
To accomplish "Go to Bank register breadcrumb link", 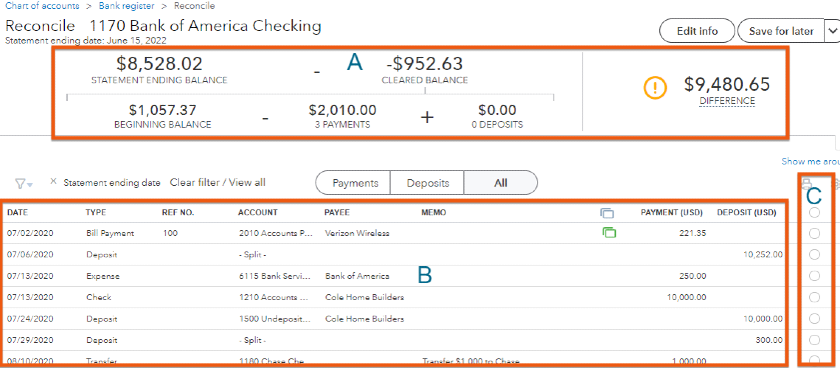I will tap(126, 6).
